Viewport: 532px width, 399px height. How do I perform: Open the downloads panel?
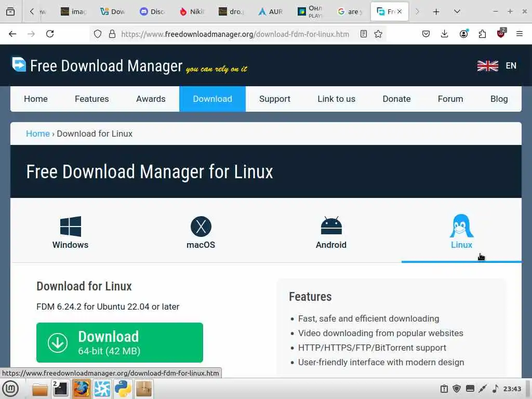tap(445, 34)
